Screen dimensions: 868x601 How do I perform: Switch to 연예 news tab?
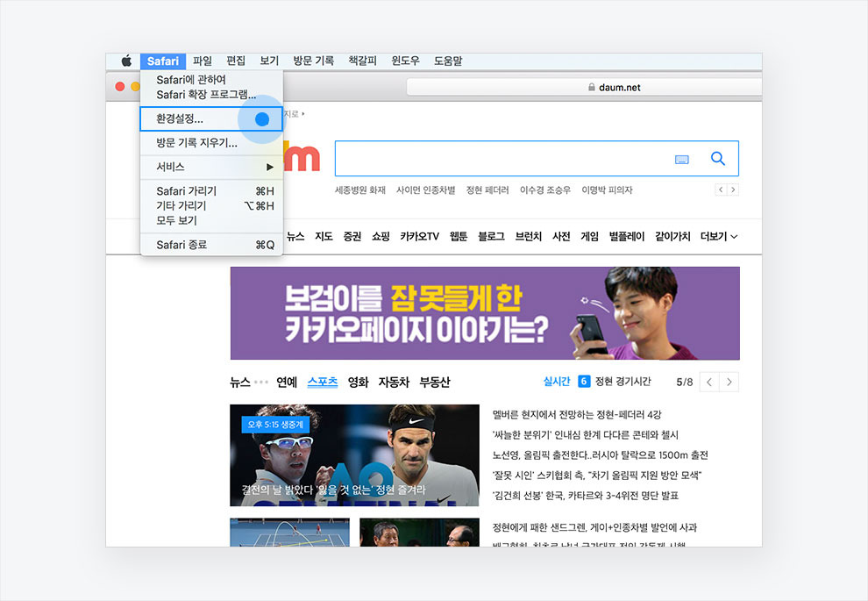pos(287,383)
